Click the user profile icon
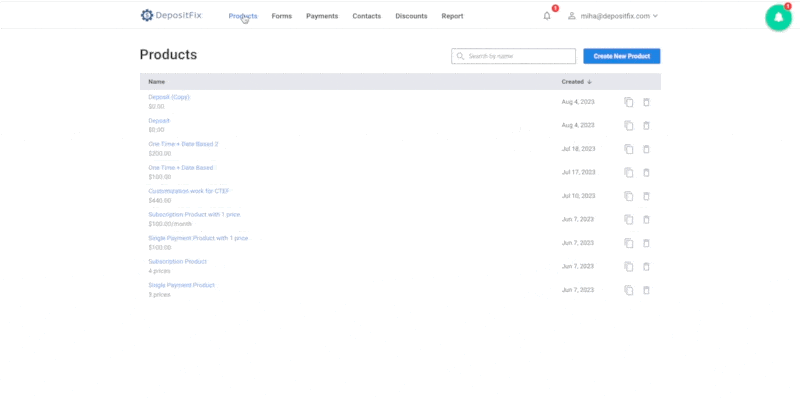800x398 pixels. pos(571,16)
